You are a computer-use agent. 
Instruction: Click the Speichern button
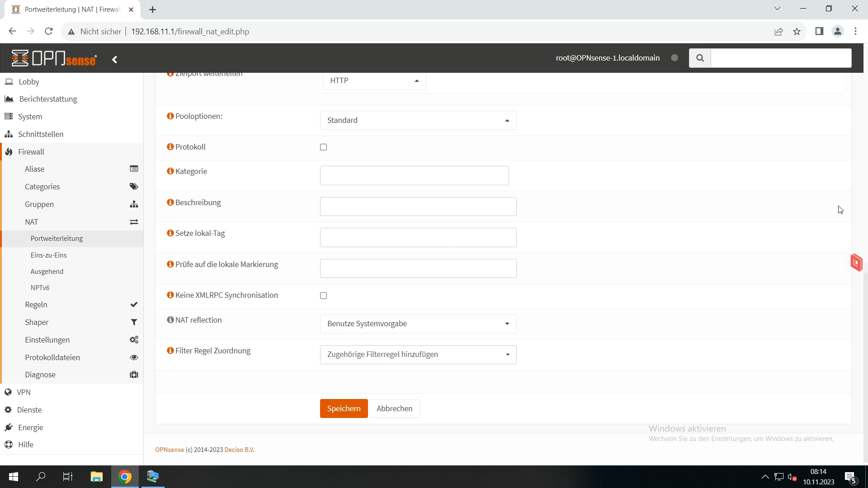[x=344, y=408]
